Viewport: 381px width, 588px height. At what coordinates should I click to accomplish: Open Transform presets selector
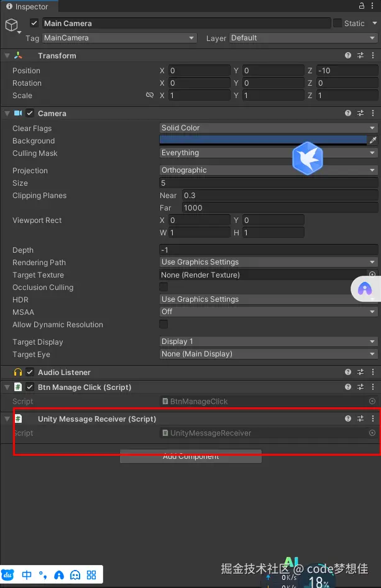(360, 55)
